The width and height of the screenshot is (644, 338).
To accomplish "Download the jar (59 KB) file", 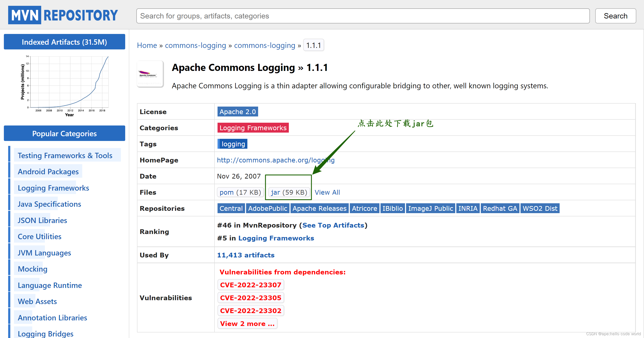I will pyautogui.click(x=289, y=192).
